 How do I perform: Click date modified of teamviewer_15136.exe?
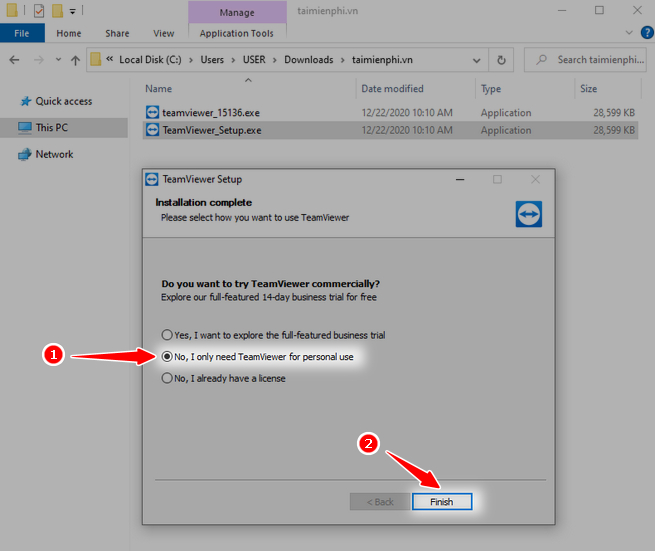click(407, 112)
